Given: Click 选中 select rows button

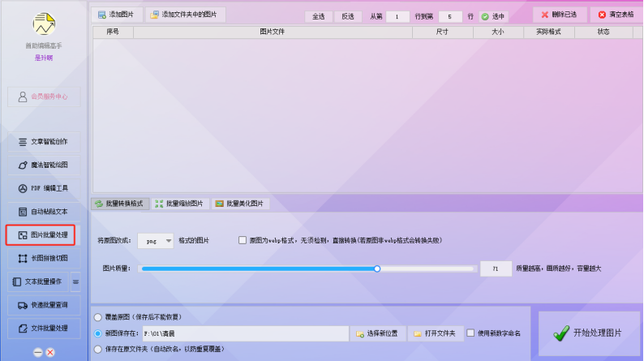Looking at the screenshot, I should pyautogui.click(x=493, y=16).
